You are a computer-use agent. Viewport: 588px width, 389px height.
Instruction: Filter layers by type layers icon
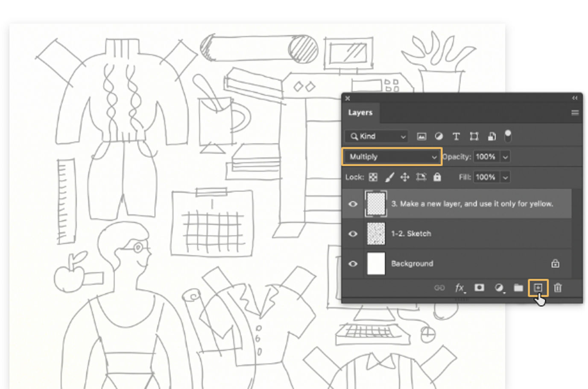coord(456,136)
